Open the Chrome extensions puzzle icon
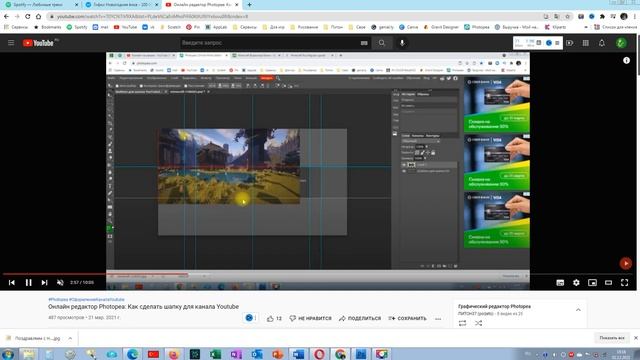The image size is (640, 360). coord(602,16)
